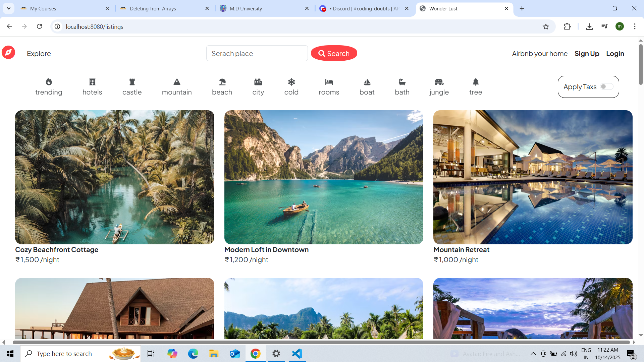Click the Sign Up link
The image size is (644, 362).
coord(587,54)
